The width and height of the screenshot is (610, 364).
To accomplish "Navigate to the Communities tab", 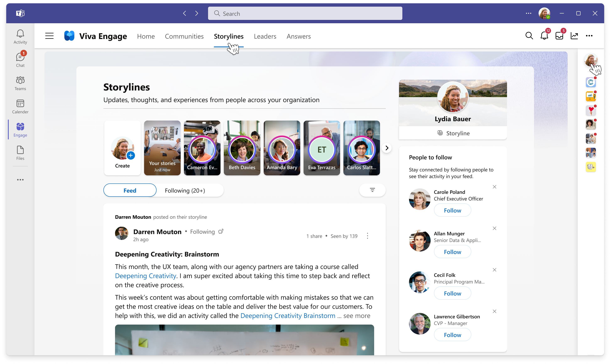I will point(184,36).
